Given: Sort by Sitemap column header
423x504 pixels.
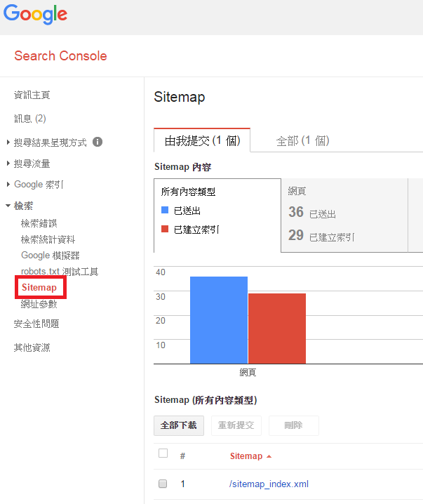Looking at the screenshot, I should click(x=246, y=456).
